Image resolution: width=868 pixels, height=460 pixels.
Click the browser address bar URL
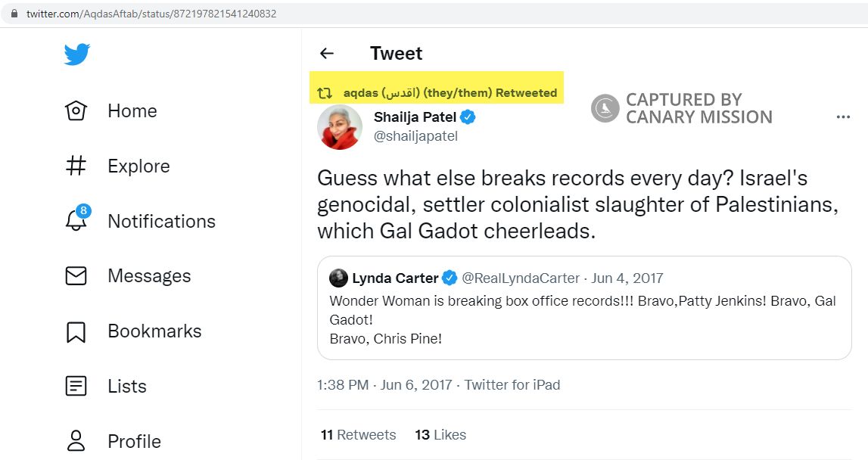tap(151, 13)
